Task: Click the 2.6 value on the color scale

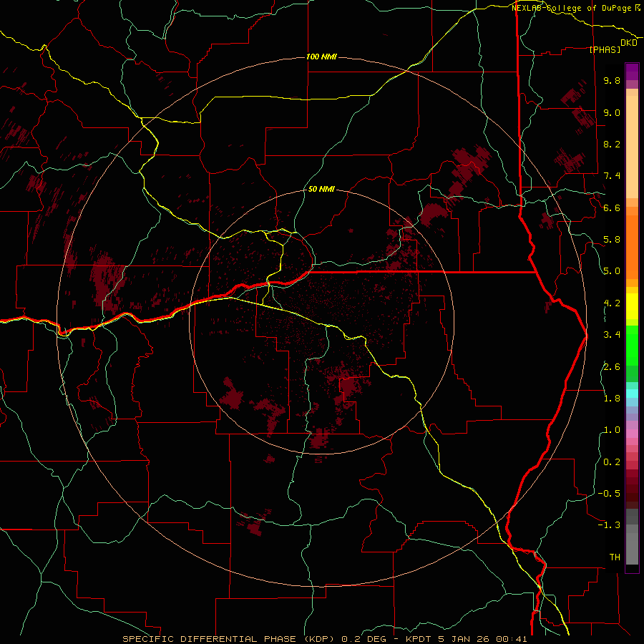Action: click(x=612, y=367)
